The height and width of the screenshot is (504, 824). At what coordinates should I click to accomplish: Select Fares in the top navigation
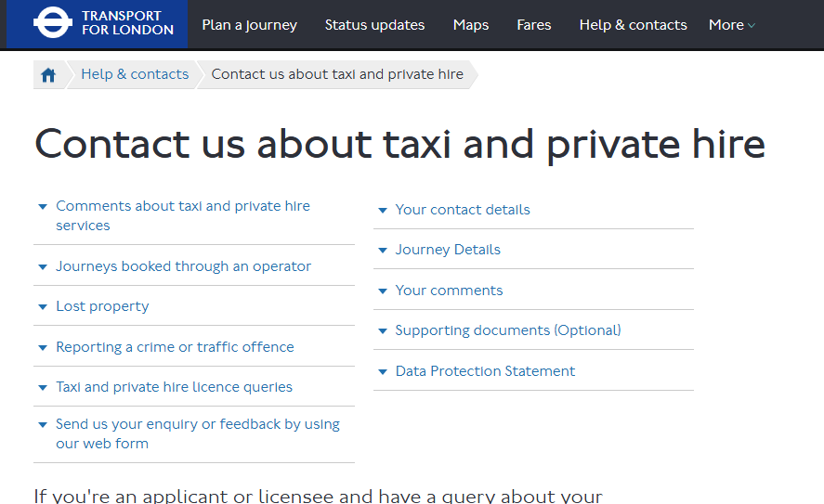tap(534, 25)
